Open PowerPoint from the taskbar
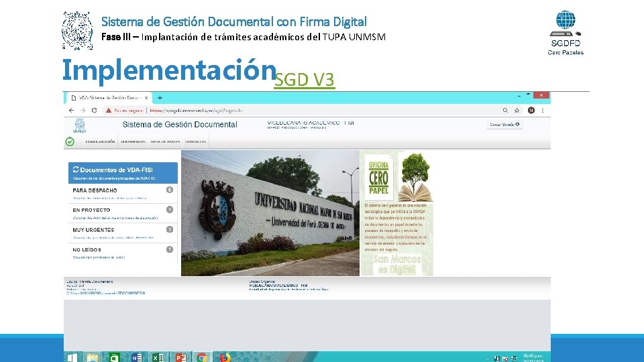The image size is (644, 362). click(x=180, y=357)
